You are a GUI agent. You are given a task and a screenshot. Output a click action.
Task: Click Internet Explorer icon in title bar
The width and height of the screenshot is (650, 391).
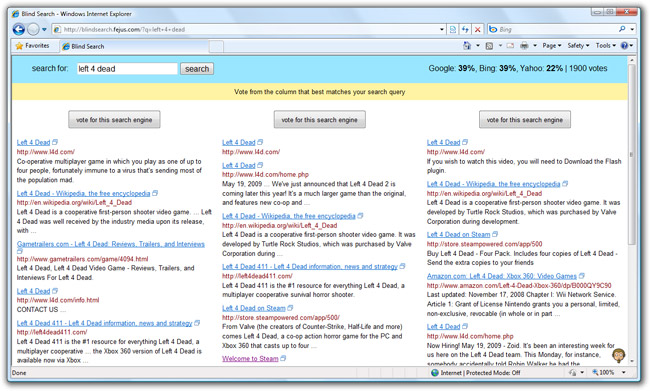15,14
